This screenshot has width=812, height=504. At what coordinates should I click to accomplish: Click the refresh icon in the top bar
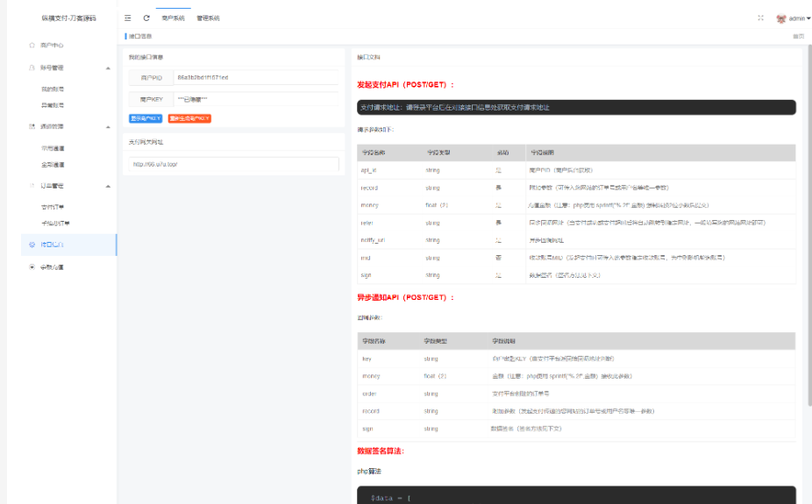[x=146, y=18]
